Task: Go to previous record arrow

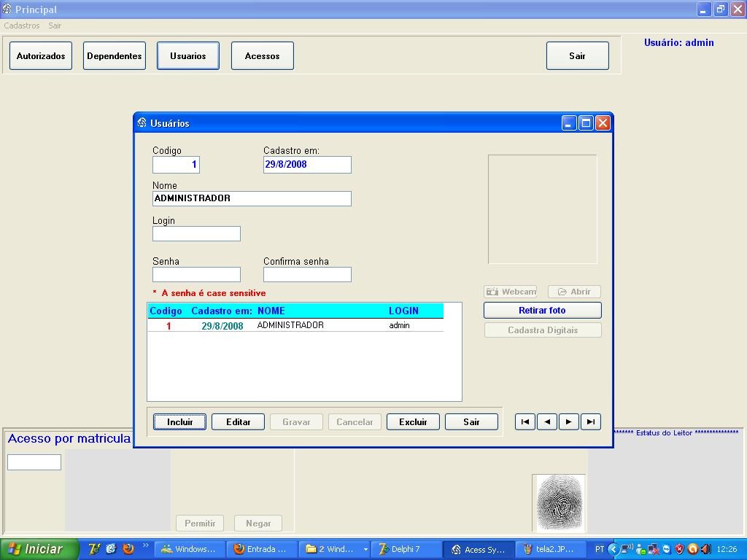Action: click(x=547, y=421)
